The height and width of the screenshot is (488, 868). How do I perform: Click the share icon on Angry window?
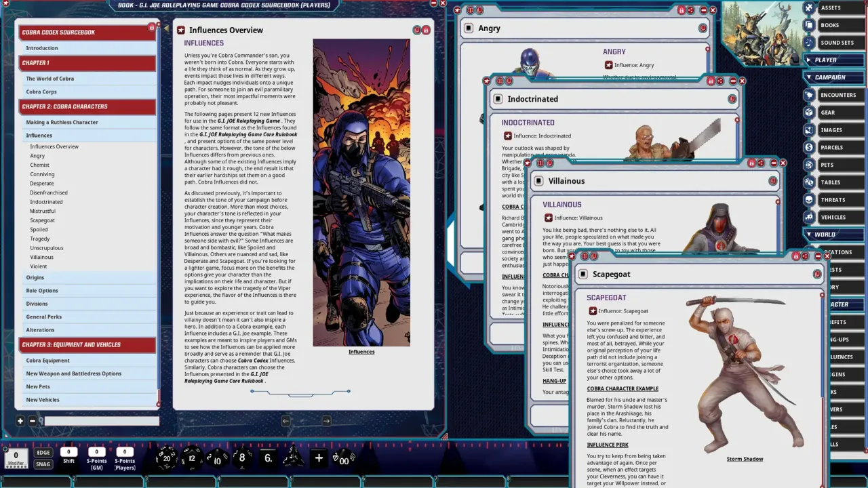pyautogui.click(x=691, y=10)
